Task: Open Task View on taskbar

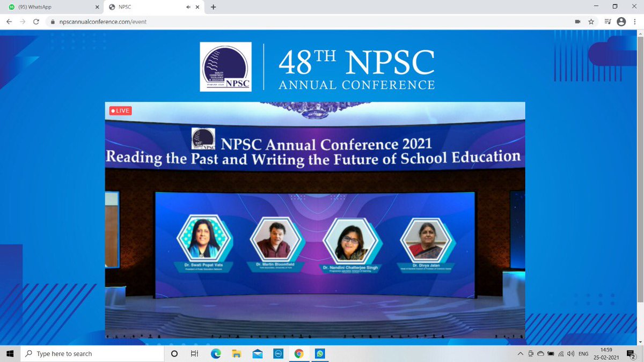Action: [194, 353]
